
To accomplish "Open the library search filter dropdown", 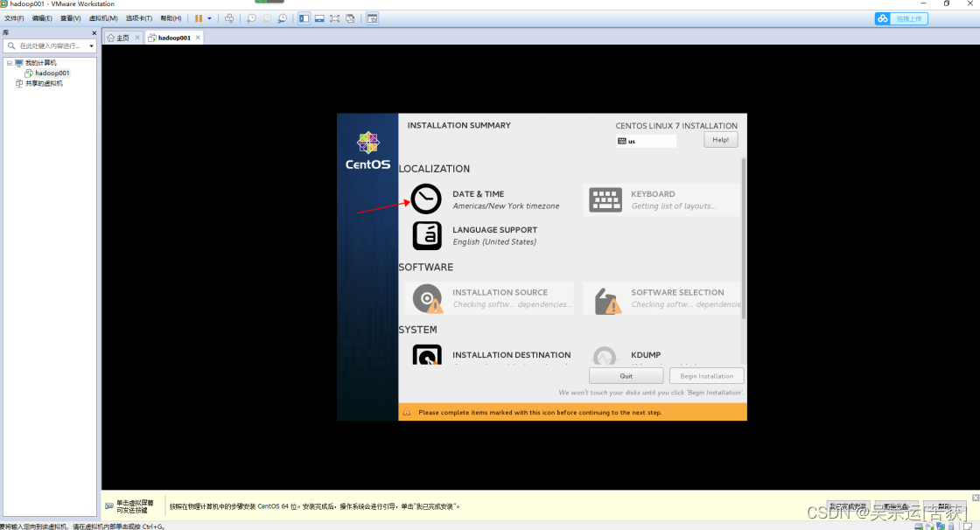I will pos(91,45).
